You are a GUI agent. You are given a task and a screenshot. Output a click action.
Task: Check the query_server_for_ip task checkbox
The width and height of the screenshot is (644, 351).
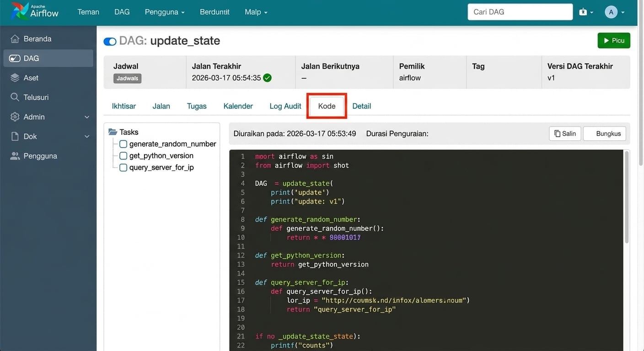pos(123,168)
